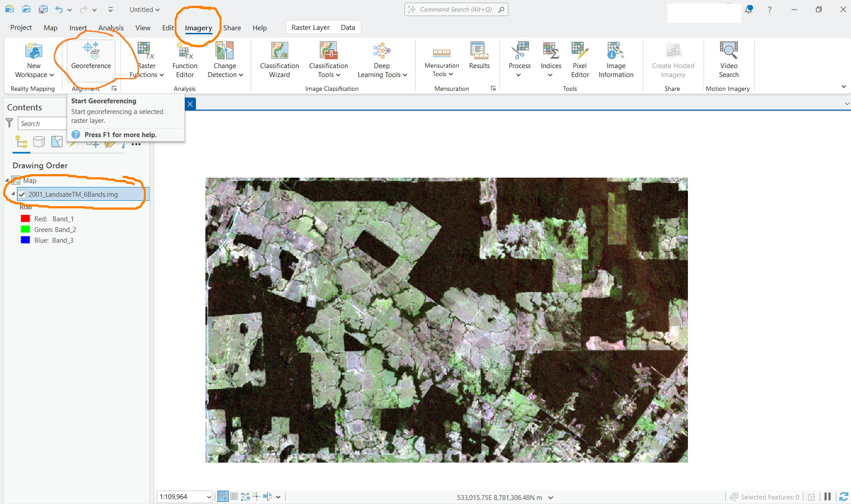Uncheck the 2001_LandsateTM_6Bands.img layer
851x504 pixels.
tap(22, 194)
